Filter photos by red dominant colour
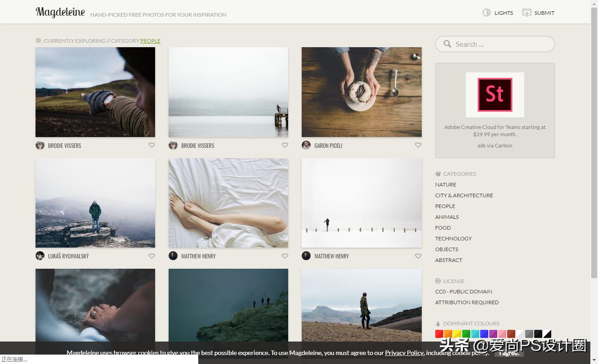 coord(439,334)
